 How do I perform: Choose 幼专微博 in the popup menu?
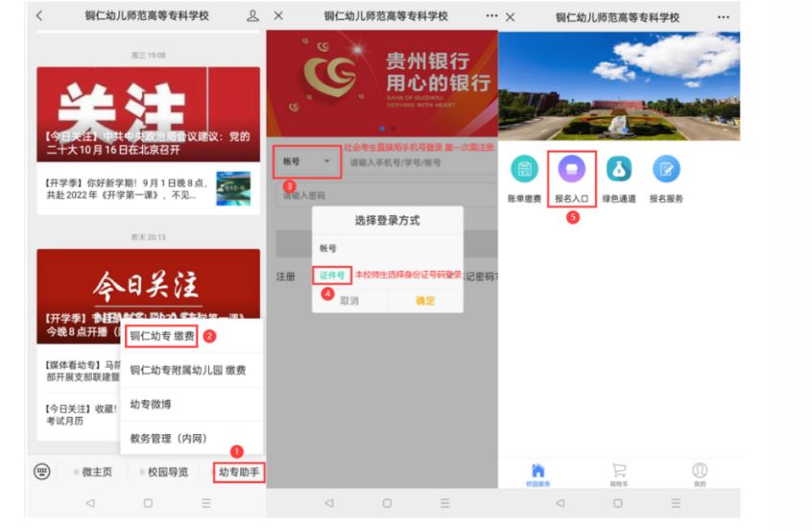pos(151,404)
